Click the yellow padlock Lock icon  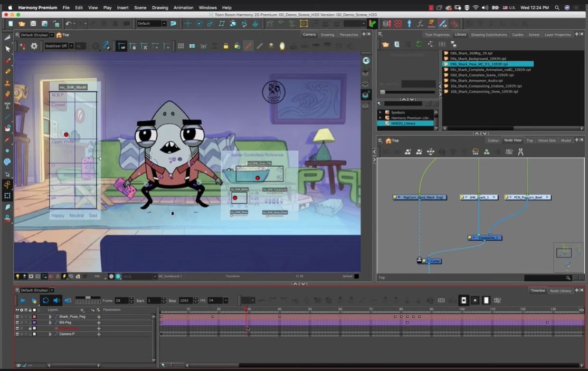(226, 46)
